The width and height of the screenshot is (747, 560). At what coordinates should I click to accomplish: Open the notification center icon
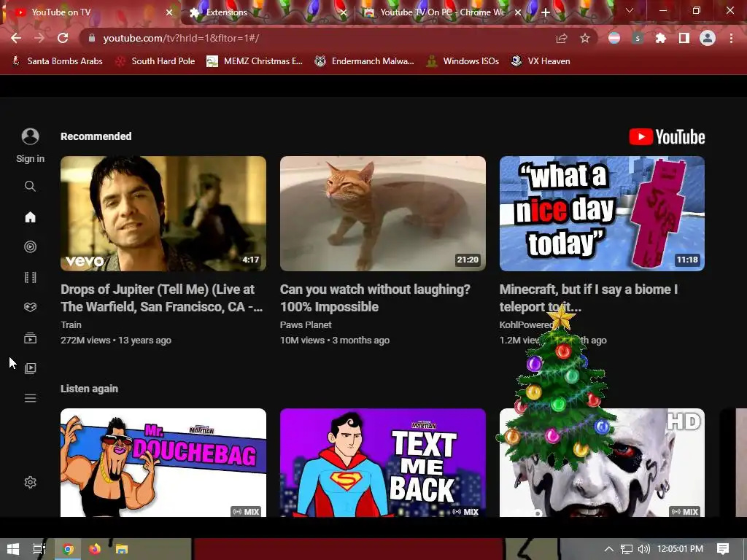point(723,549)
